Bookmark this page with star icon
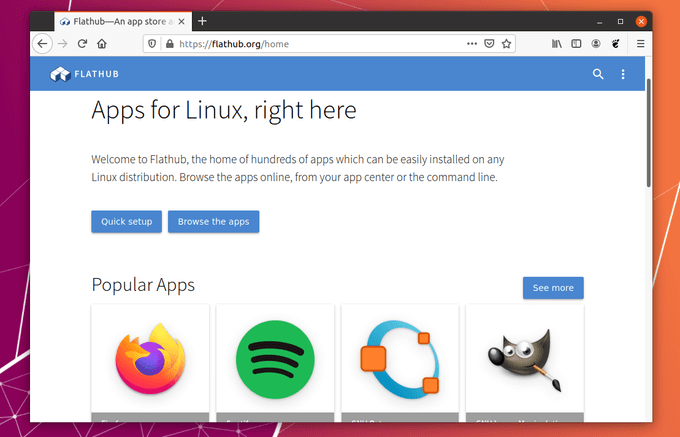This screenshot has height=437, width=680. [x=506, y=44]
